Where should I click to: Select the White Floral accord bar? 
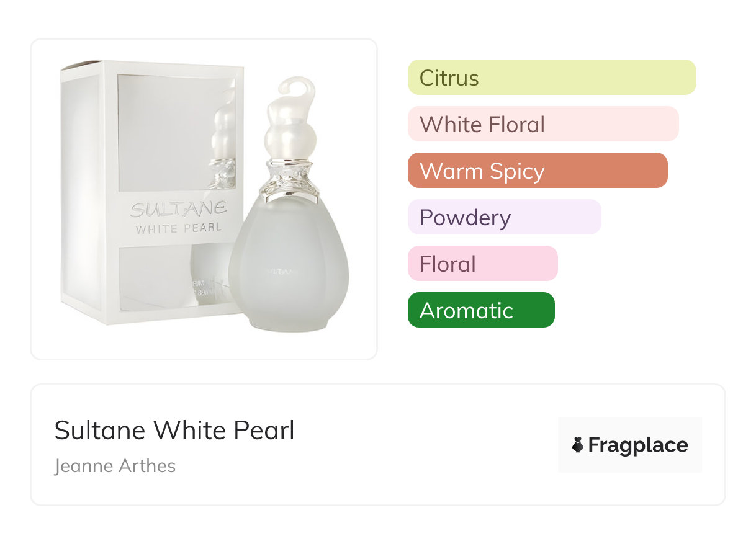pos(542,124)
